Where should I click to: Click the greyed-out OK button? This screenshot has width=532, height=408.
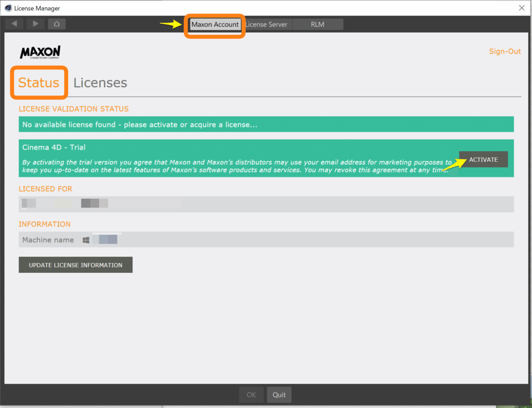coord(251,395)
